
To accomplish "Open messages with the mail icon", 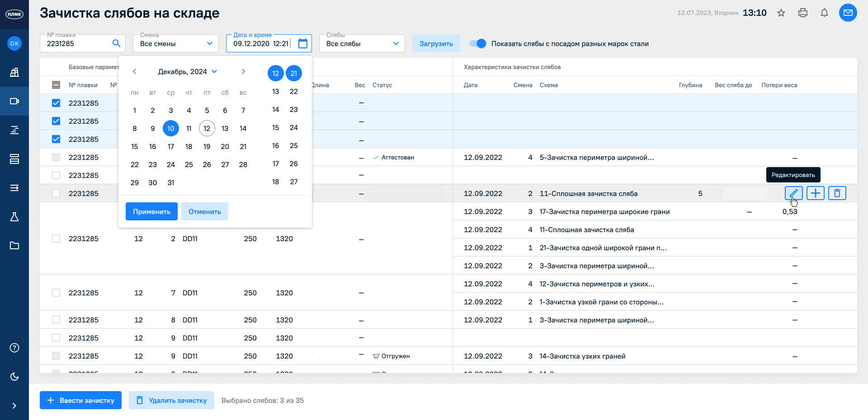I will 848,13.
